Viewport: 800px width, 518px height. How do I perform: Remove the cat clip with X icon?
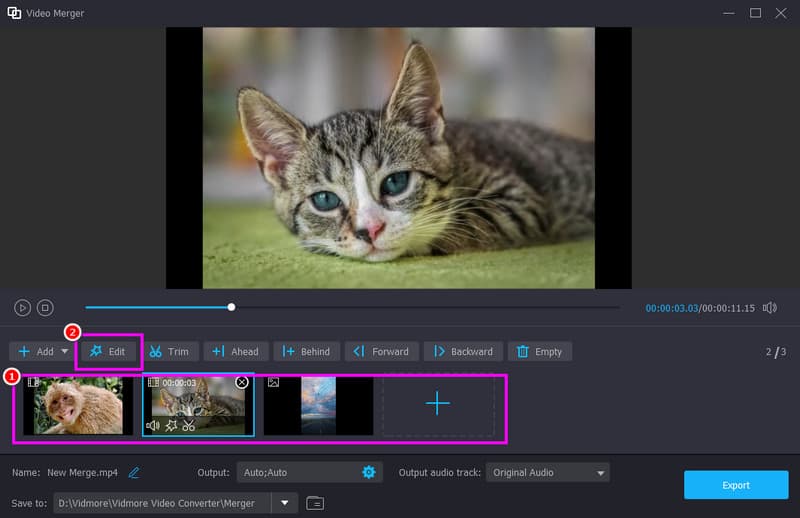(x=242, y=382)
